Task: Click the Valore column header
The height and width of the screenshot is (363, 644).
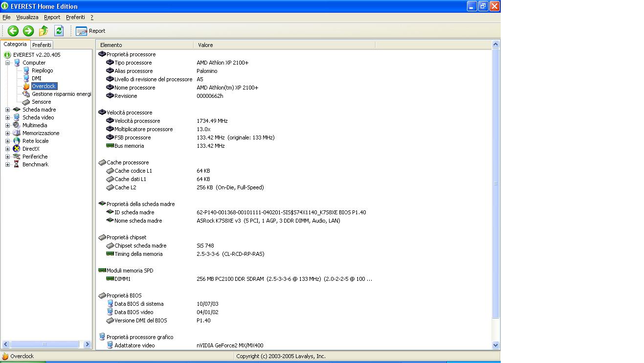Action: (284, 45)
